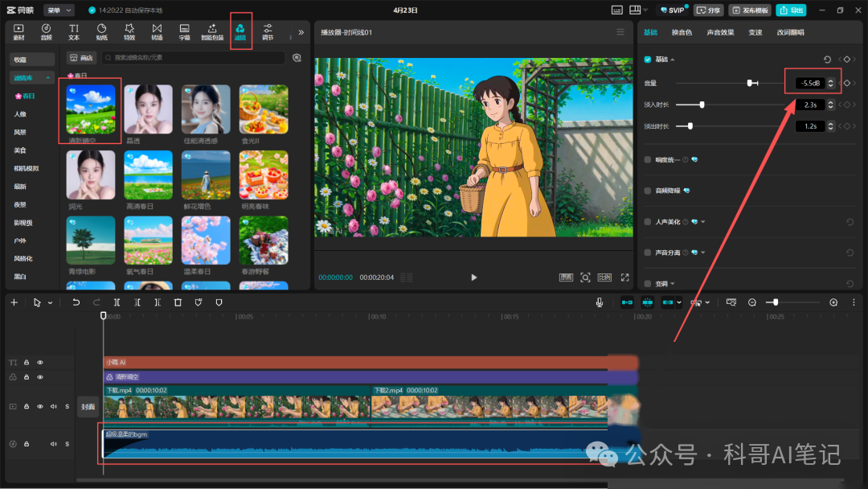Click the 商店 store button

(81, 58)
